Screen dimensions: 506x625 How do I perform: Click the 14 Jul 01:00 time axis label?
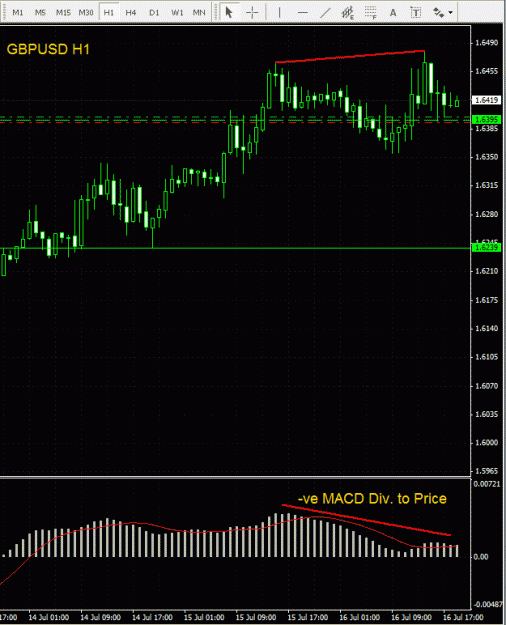point(49,617)
